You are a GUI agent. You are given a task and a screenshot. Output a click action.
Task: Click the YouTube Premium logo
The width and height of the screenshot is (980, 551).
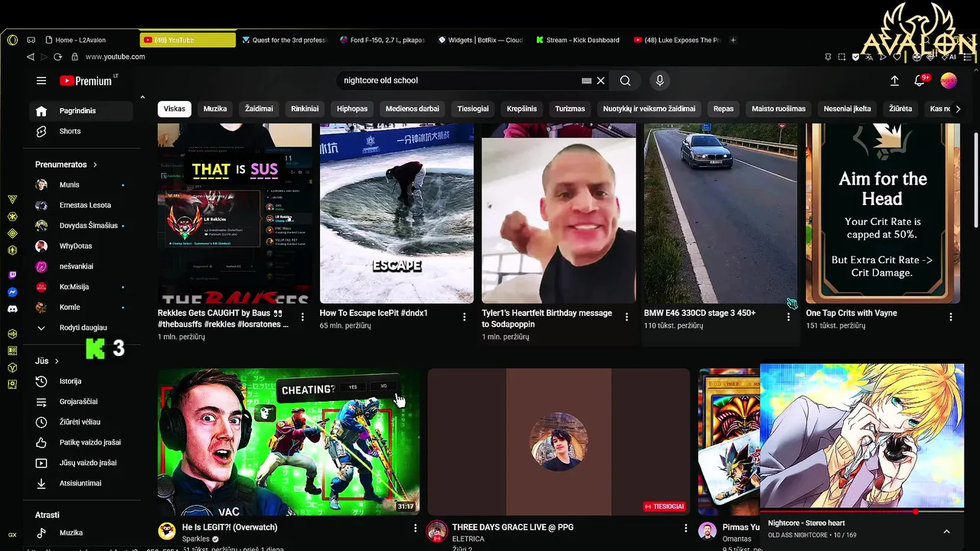click(87, 80)
